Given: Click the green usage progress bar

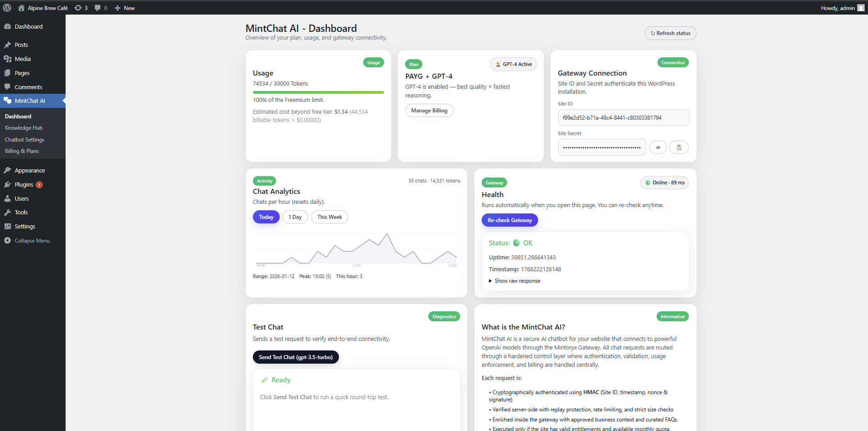Looking at the screenshot, I should [x=318, y=92].
